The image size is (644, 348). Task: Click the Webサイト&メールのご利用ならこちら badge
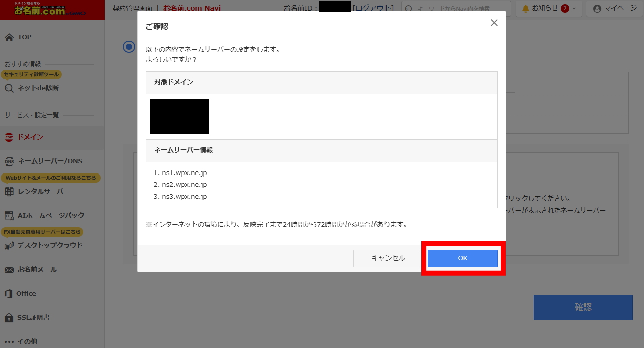(51, 178)
